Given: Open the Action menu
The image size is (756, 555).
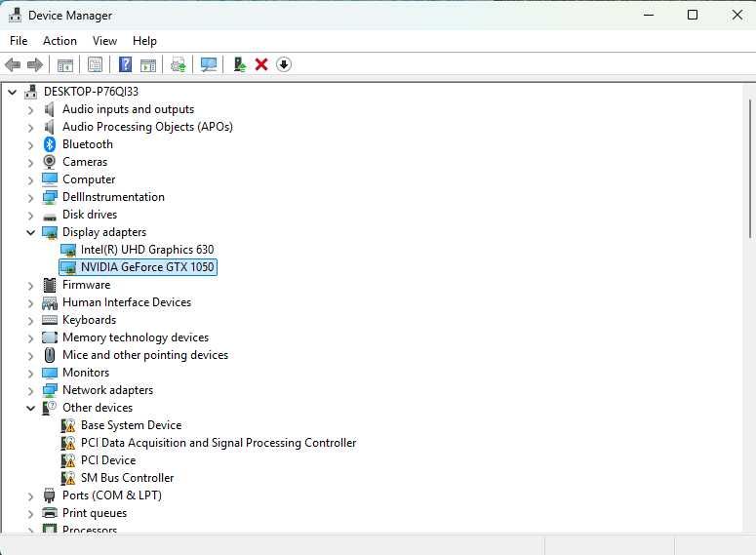Looking at the screenshot, I should (x=60, y=41).
